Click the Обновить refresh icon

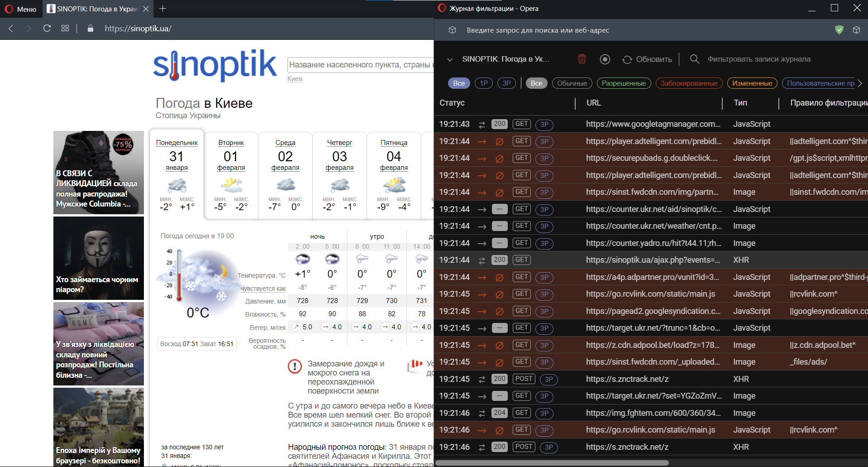tap(627, 59)
